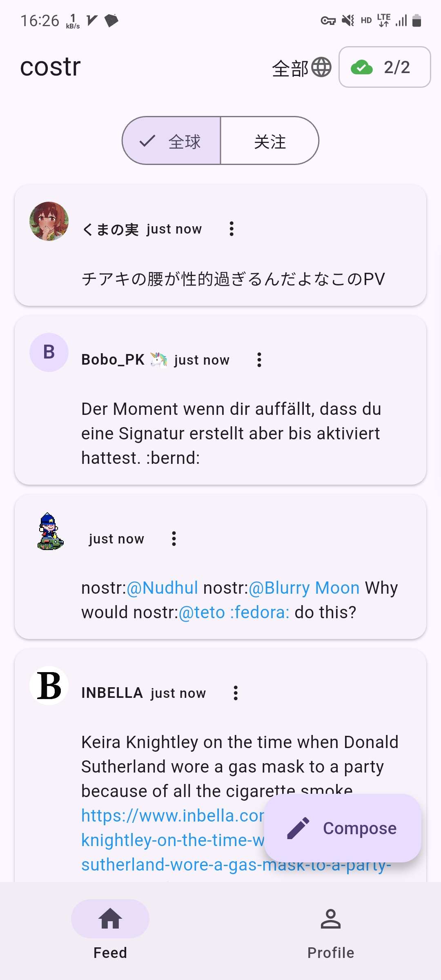The image size is (441, 980).
Task: Tap the pencil icon on Compose
Action: (x=298, y=828)
